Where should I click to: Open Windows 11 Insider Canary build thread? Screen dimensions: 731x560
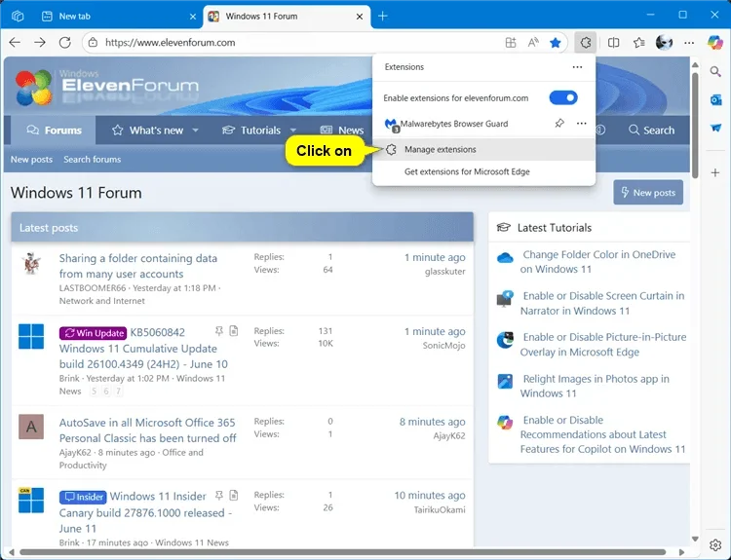pos(147,512)
